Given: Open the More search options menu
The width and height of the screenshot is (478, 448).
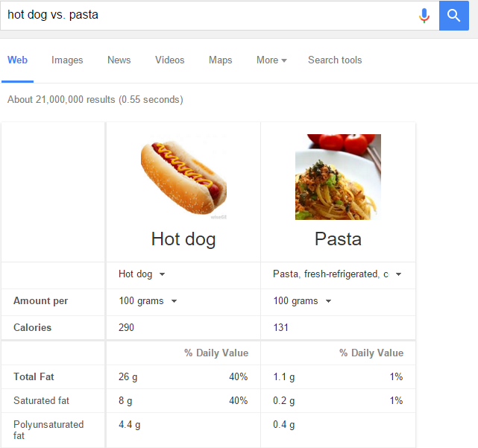Looking at the screenshot, I should coord(271,60).
